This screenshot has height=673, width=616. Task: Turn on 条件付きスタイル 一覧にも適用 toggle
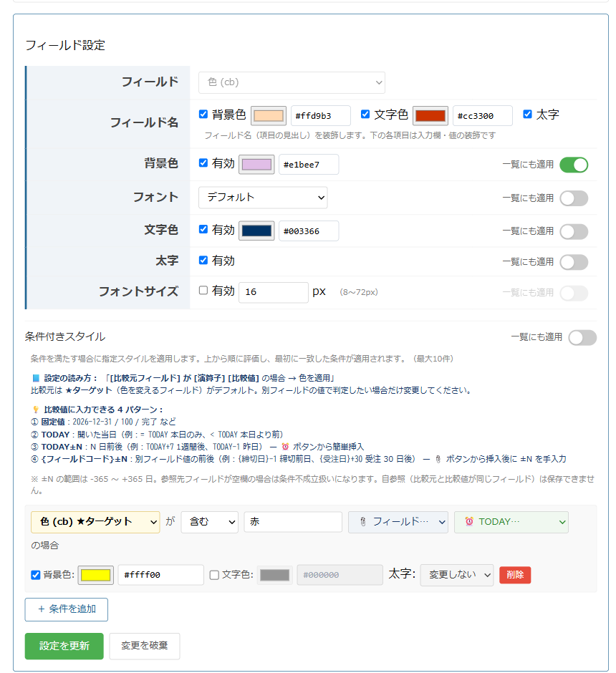[582, 337]
